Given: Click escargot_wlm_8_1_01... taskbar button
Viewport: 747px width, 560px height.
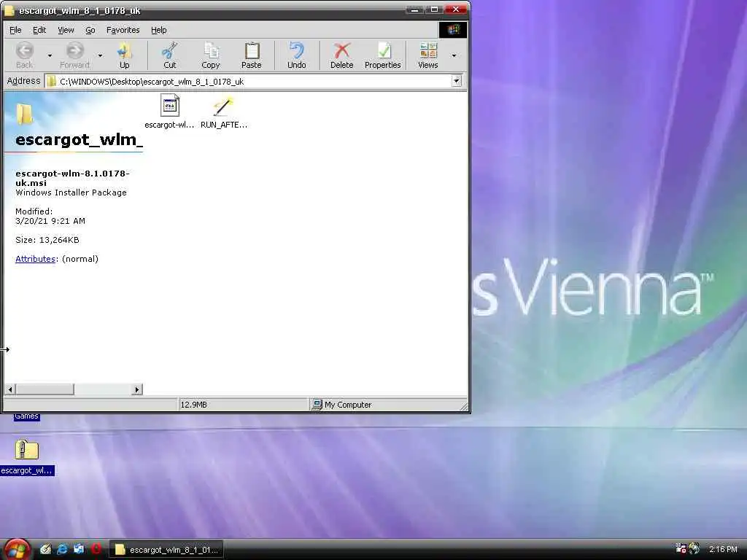Looking at the screenshot, I should (166, 550).
